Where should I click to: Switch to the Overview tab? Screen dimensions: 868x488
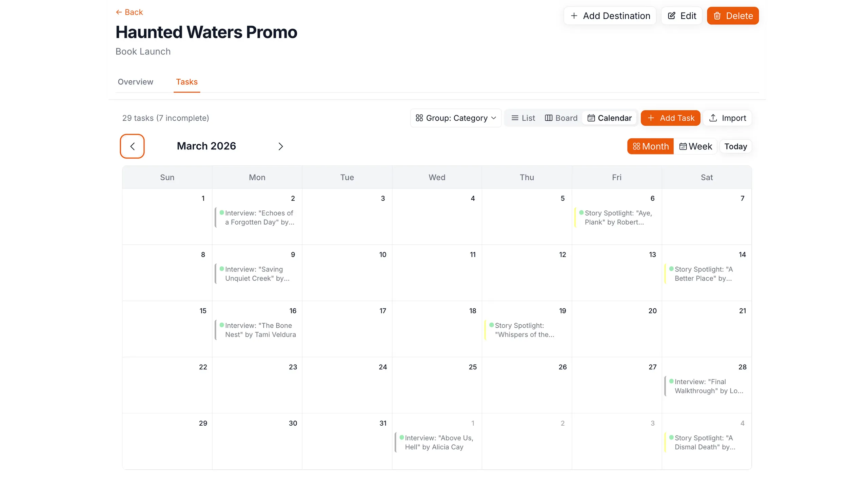135,82
